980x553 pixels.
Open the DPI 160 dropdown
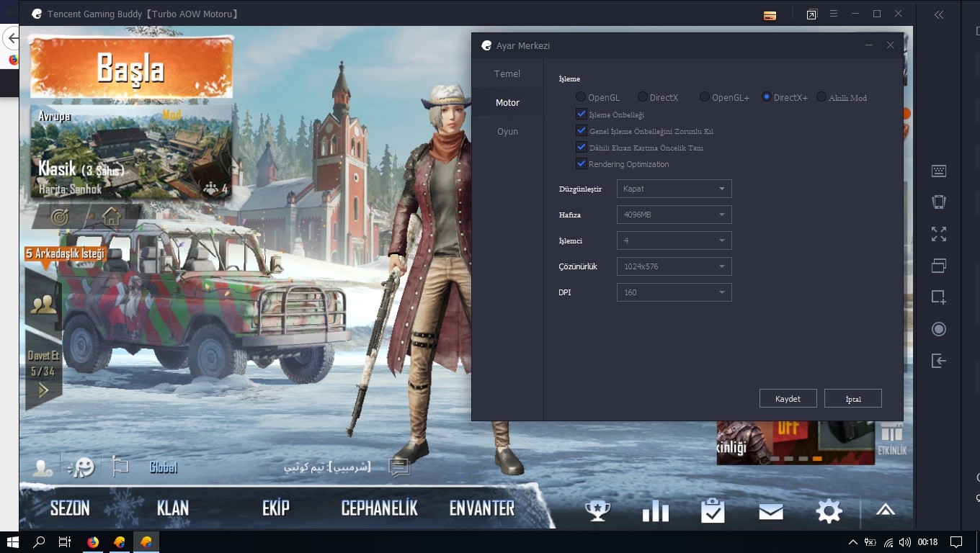pos(674,292)
